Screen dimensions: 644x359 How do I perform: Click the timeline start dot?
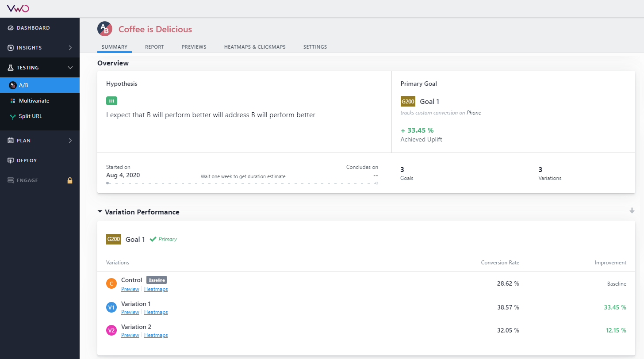coord(107,183)
